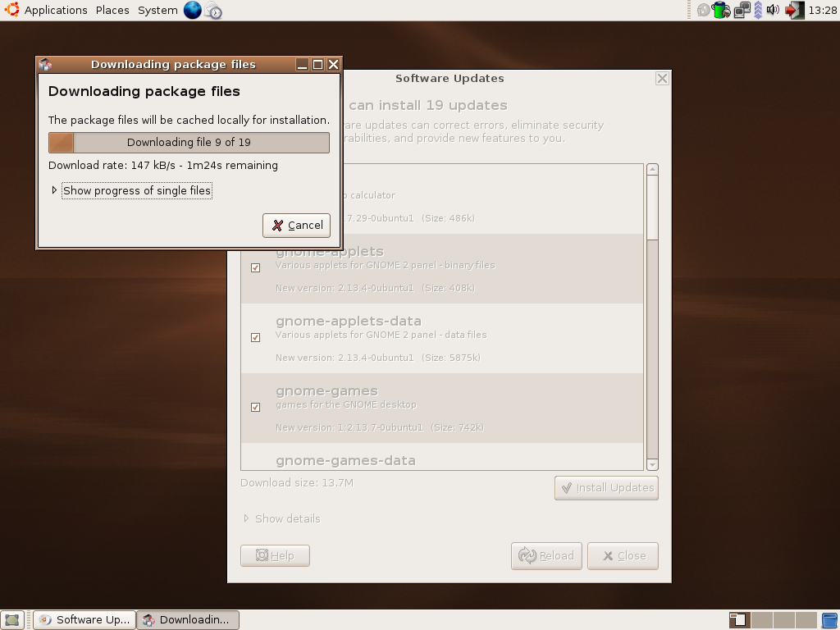Open Help in Software Updates window
Viewport: 840px width, 630px height.
[275, 556]
